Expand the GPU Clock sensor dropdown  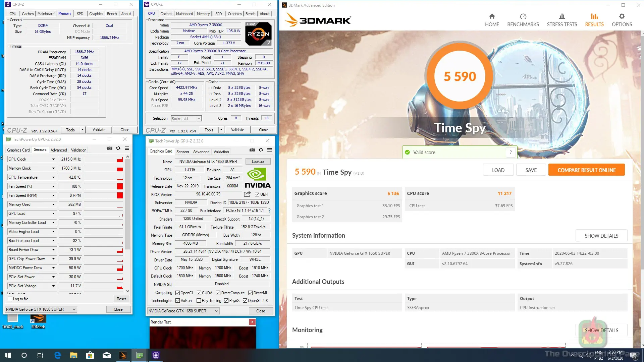click(x=53, y=159)
